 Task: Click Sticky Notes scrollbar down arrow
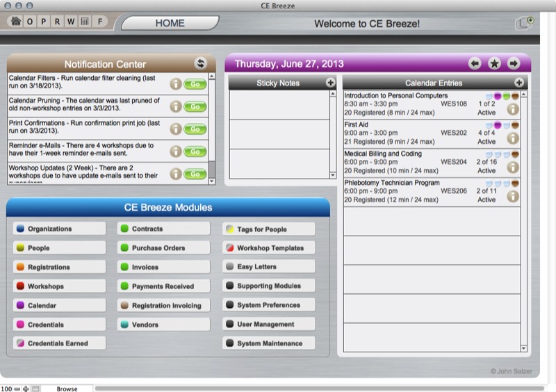[333, 175]
